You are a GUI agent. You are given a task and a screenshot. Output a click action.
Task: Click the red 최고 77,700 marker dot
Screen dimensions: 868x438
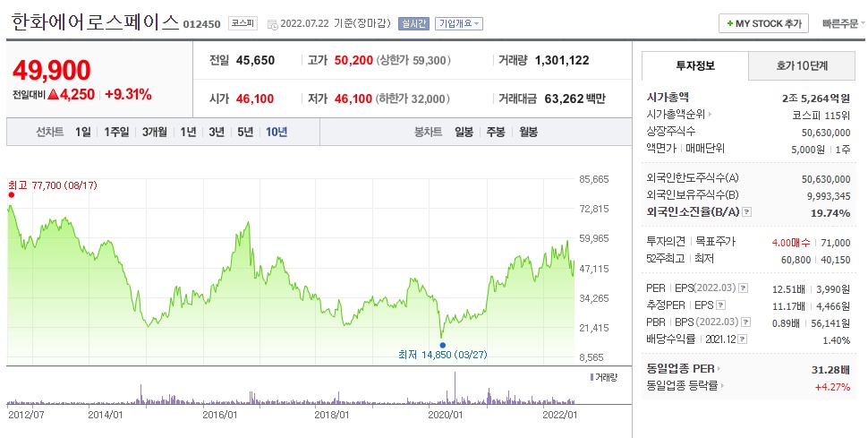pyautogui.click(x=11, y=194)
